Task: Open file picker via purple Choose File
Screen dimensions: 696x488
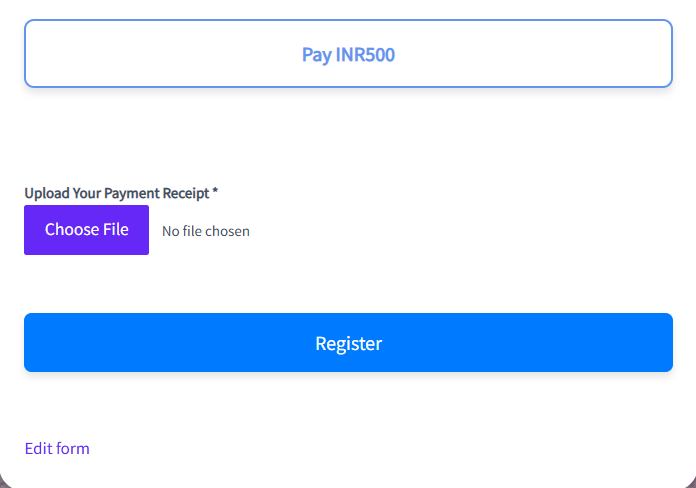Action: tap(86, 230)
